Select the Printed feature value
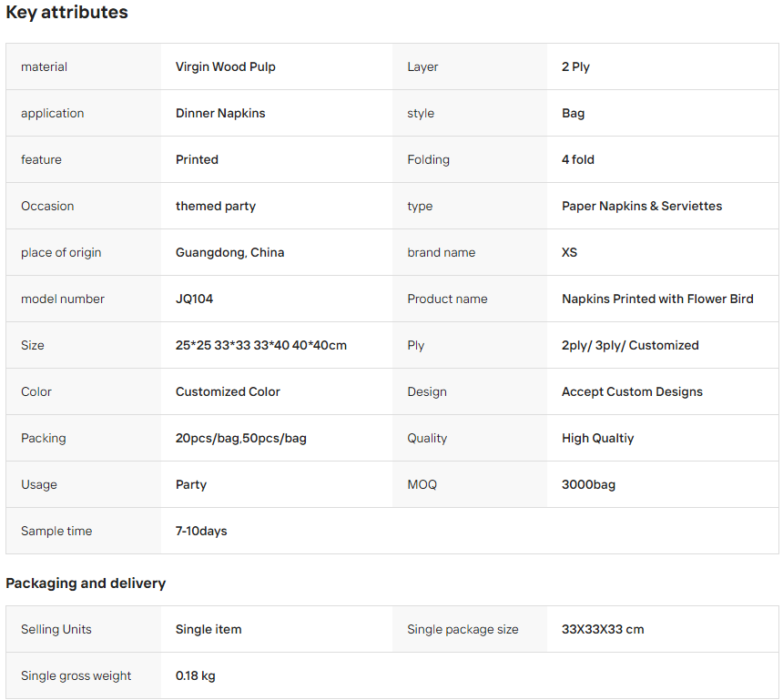The image size is (783, 700). [197, 160]
